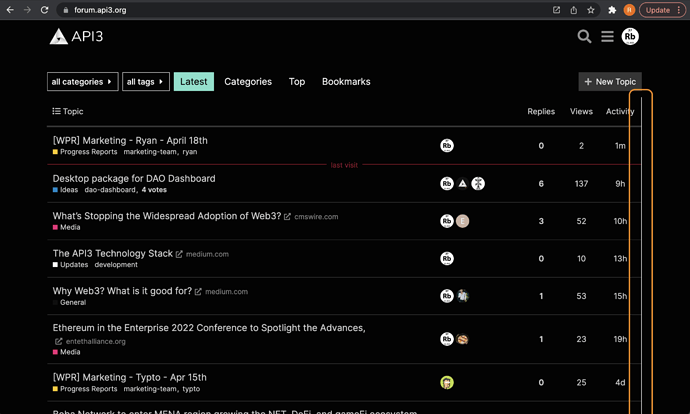Reload the forum page

coord(44,10)
